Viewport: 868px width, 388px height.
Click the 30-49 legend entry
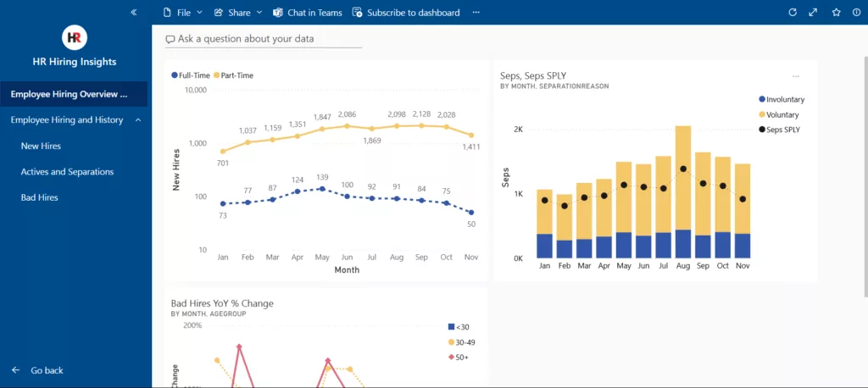pyautogui.click(x=462, y=342)
